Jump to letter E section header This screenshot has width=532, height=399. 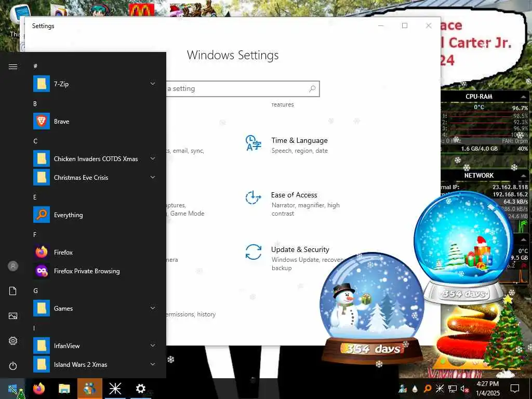35,197
